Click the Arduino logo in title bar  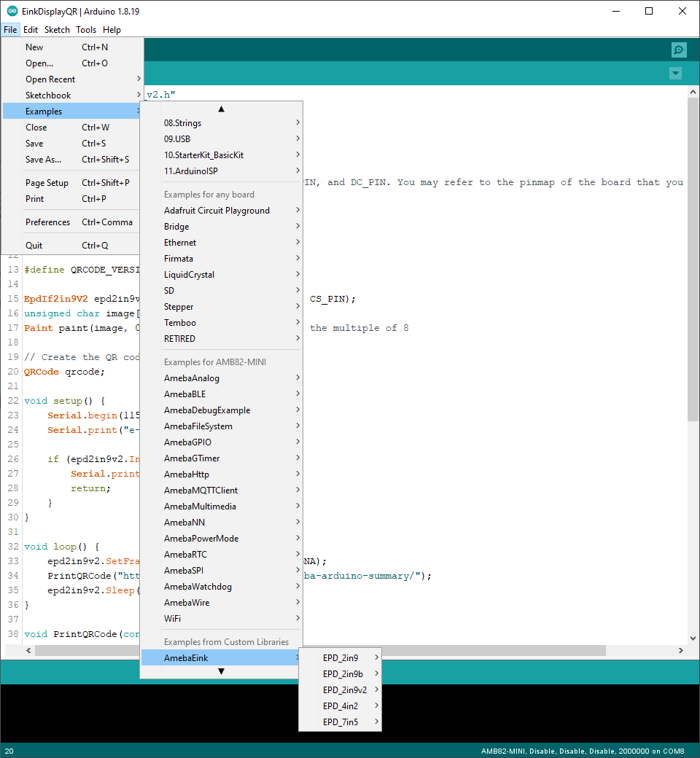tap(12, 11)
